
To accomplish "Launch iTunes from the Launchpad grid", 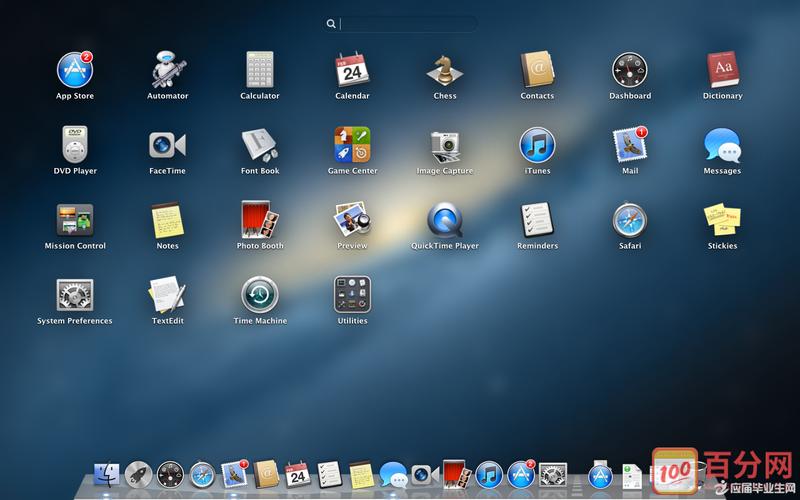I will [x=537, y=145].
